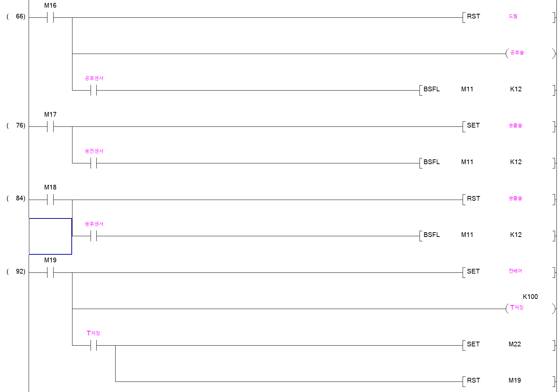Select the SET M22 instruction

coord(509,345)
